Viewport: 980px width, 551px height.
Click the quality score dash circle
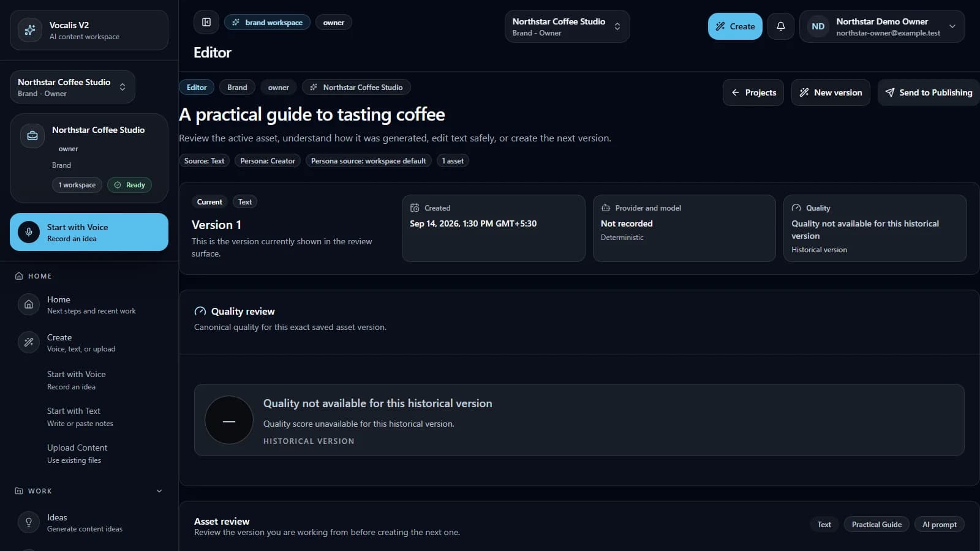pyautogui.click(x=229, y=420)
